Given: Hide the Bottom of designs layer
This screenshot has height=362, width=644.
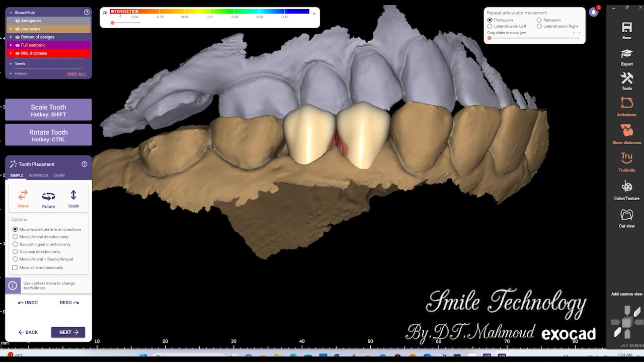Looking at the screenshot, I should [x=18, y=37].
